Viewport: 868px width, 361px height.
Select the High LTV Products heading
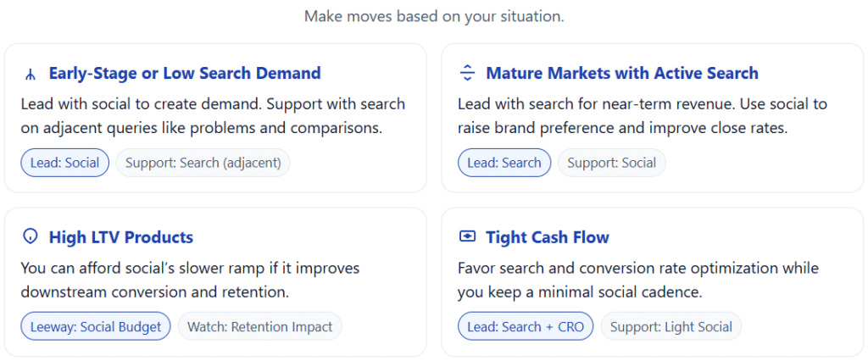[120, 237]
